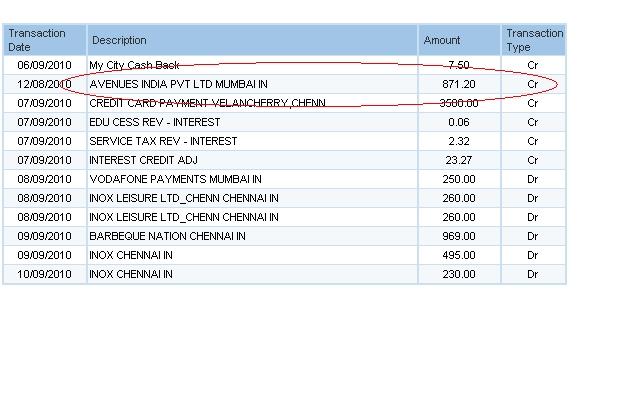
Task: Click Dr in the VODAFONE PAYMENTS row
Action: 533,179
